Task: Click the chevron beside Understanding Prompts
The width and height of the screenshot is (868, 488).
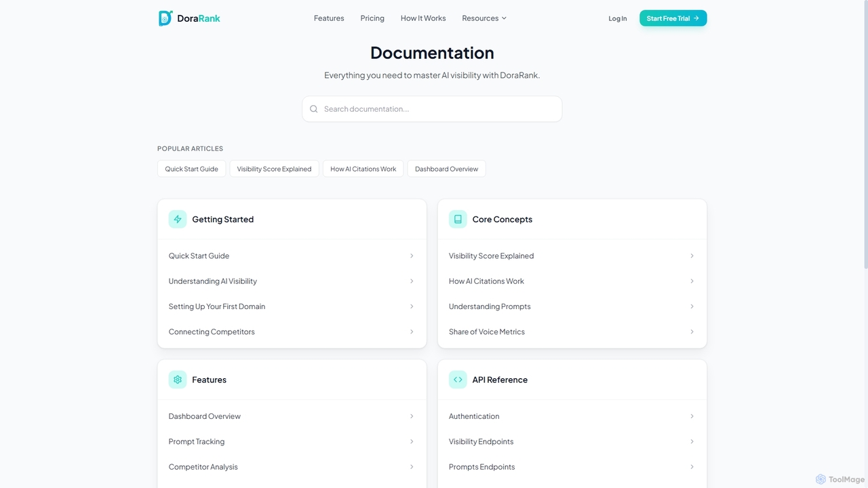Action: (x=692, y=306)
